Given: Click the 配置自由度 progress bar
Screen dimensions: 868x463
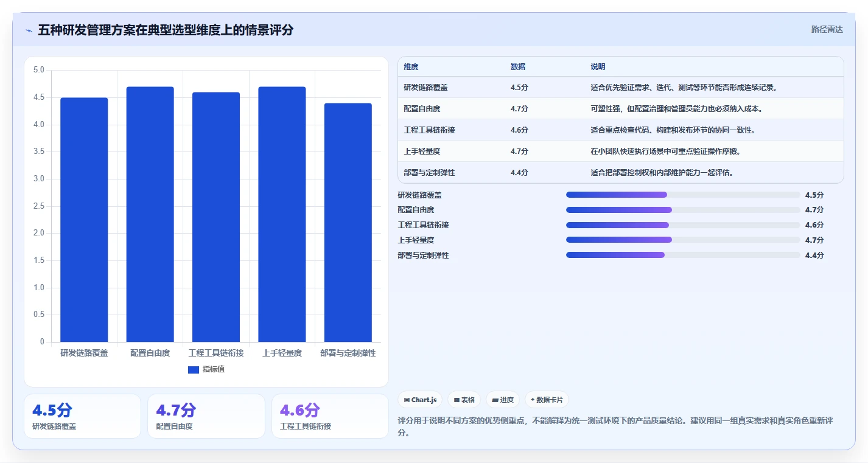Looking at the screenshot, I should pyautogui.click(x=683, y=210).
